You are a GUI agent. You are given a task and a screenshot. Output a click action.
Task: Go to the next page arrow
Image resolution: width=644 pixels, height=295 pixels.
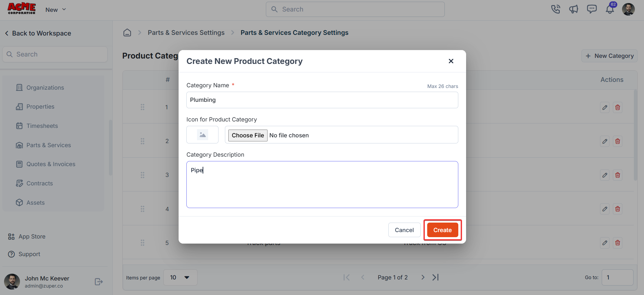click(x=423, y=277)
